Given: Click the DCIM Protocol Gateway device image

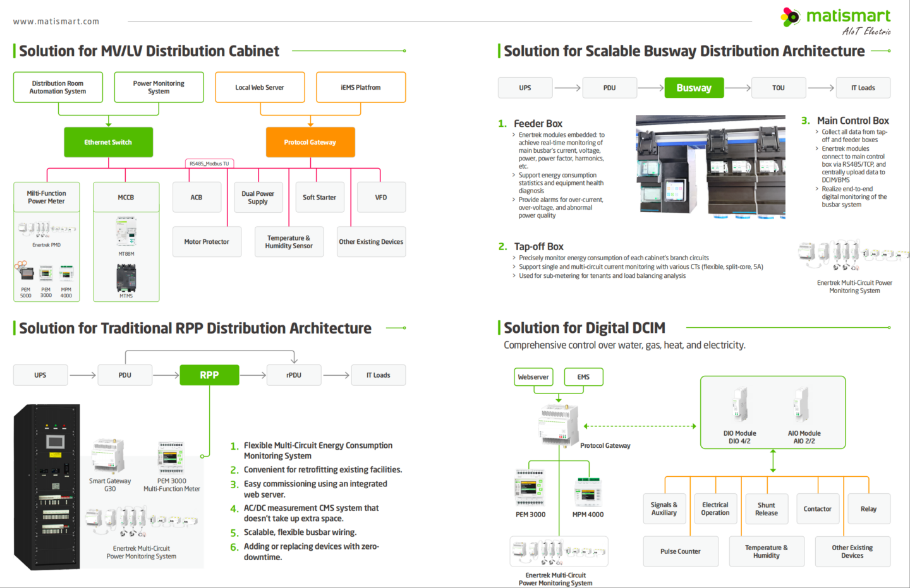Looking at the screenshot, I should (x=559, y=424).
